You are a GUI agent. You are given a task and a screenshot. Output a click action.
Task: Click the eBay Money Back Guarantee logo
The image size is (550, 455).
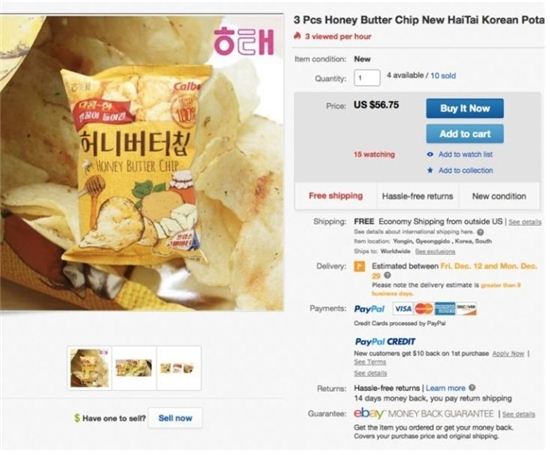point(423,413)
